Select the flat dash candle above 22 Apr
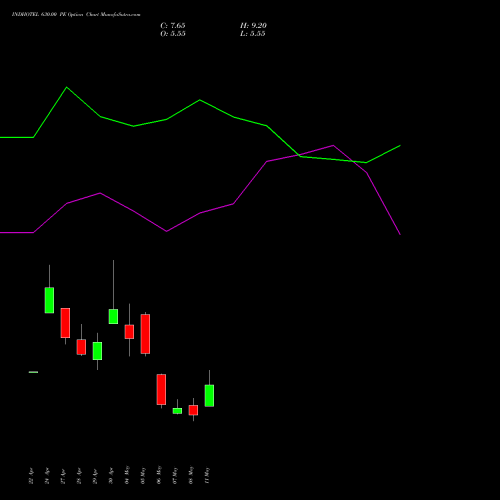 (x=33, y=372)
